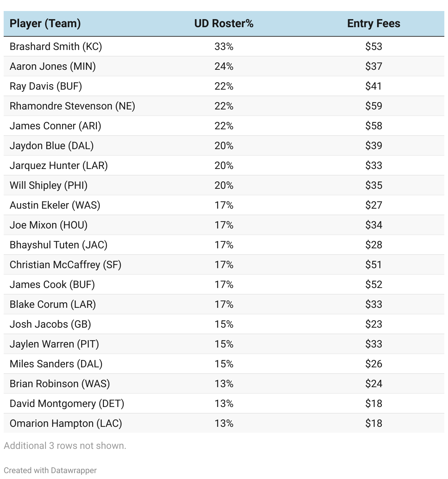The width and height of the screenshot is (448, 479).
Task: Select the Brashard Smith (KC) row
Action: tap(224, 46)
